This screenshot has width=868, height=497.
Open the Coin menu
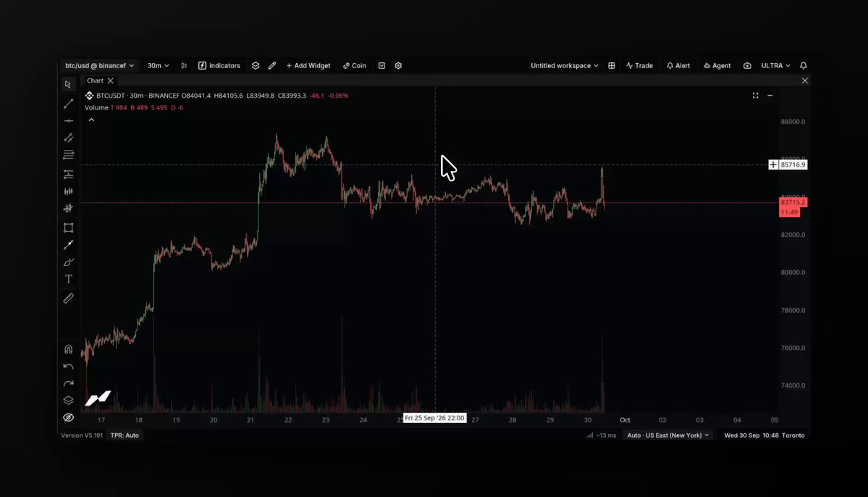[x=354, y=65]
